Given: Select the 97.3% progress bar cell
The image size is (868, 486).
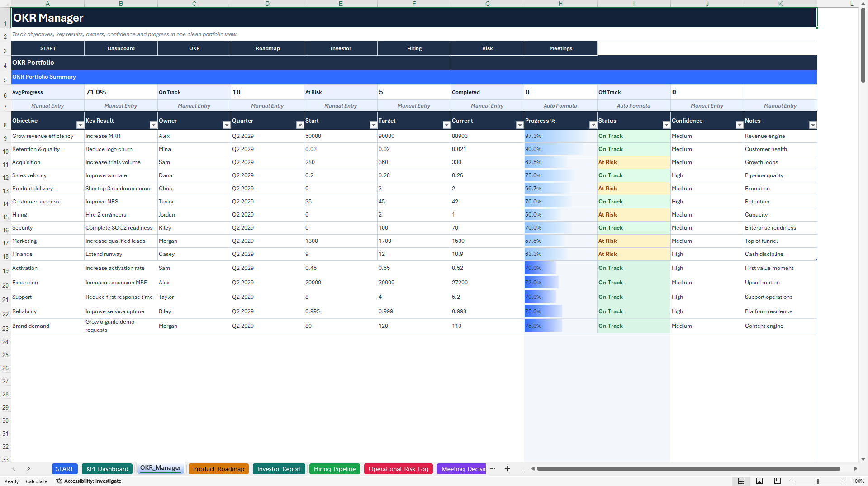Looking at the screenshot, I should tap(560, 136).
